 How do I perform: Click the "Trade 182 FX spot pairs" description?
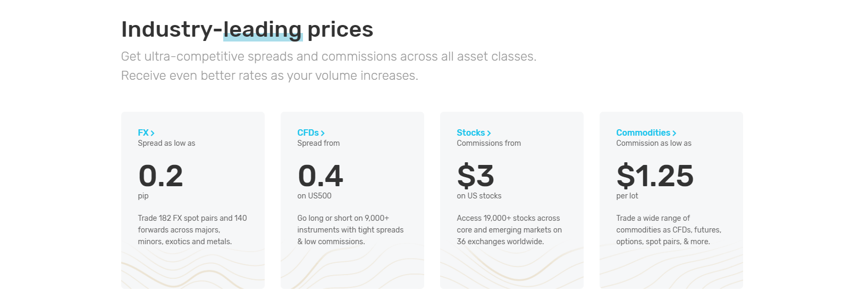tap(192, 230)
